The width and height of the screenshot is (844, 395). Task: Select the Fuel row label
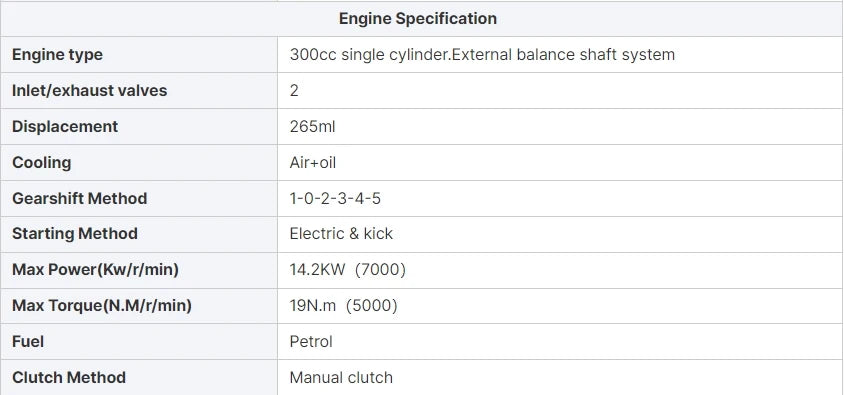pos(28,341)
